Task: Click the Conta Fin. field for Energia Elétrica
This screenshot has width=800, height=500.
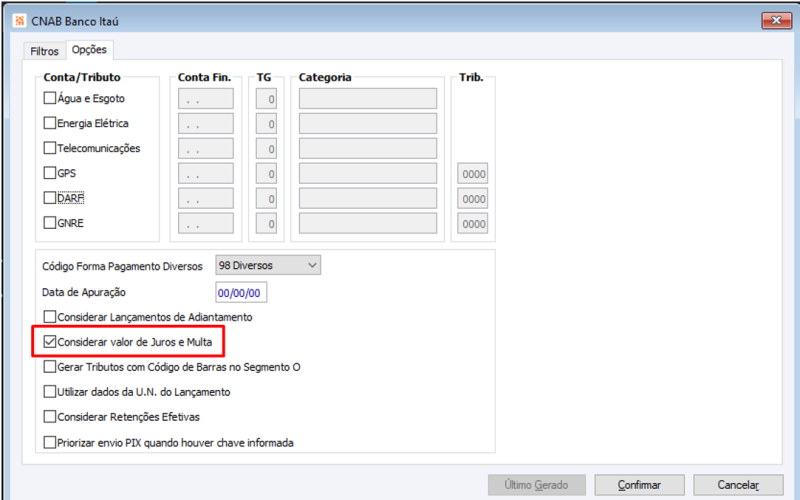Action: [x=206, y=123]
